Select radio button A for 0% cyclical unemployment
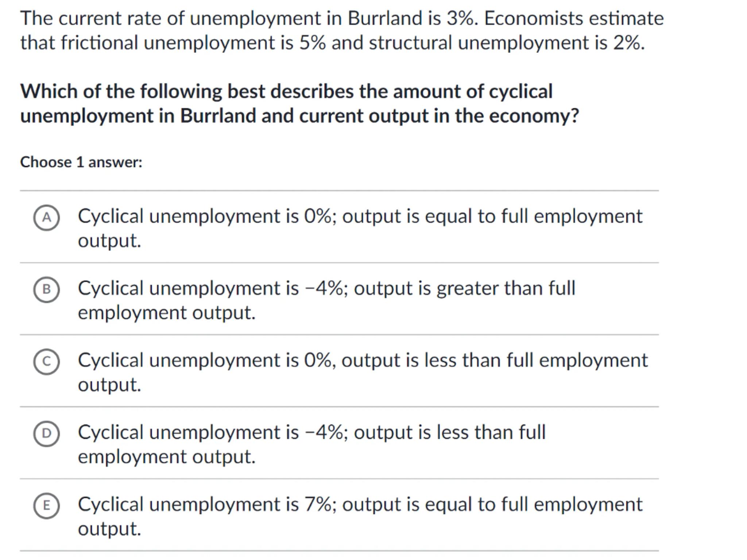 pos(46,218)
